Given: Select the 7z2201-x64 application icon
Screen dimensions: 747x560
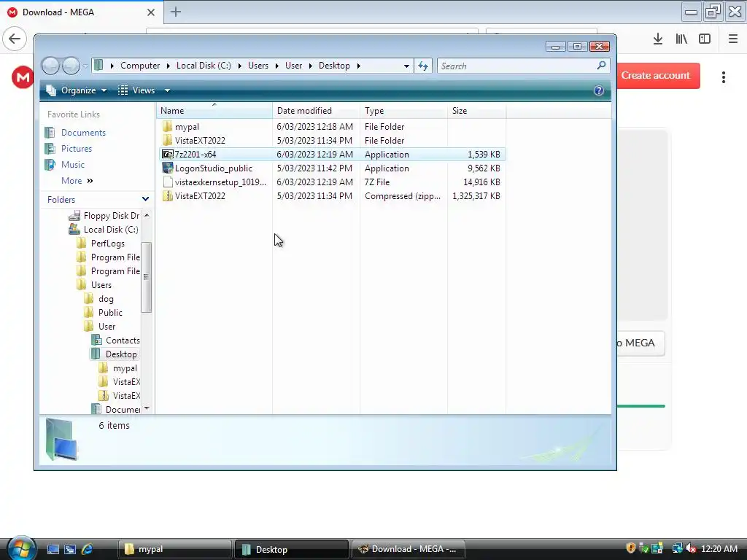Looking at the screenshot, I should tap(167, 155).
